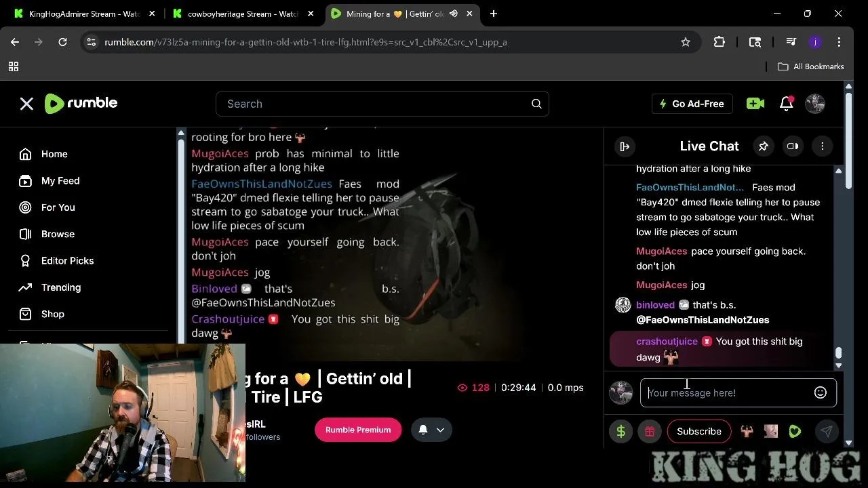Click the Go Ad-Free button
The image size is (868, 488).
(x=692, y=104)
